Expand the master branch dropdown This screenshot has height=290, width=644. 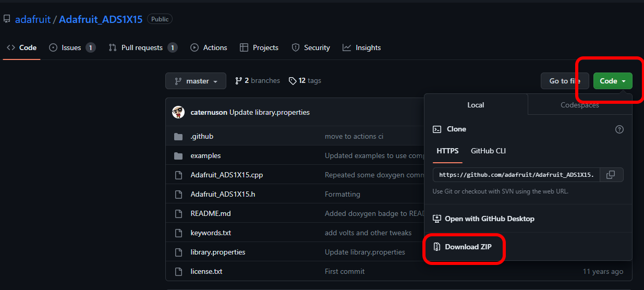tap(196, 81)
